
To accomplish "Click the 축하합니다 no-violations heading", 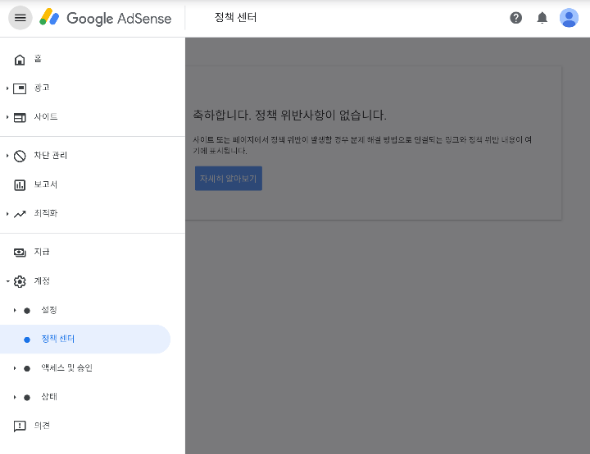I will (289, 115).
